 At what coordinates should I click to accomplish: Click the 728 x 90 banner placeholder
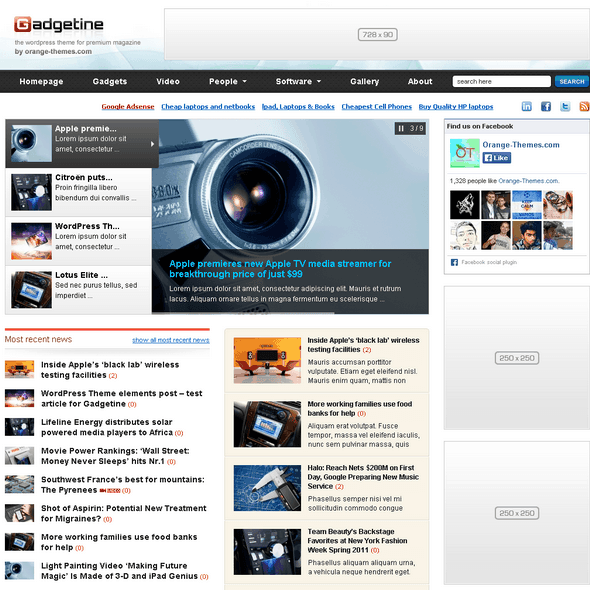click(377, 34)
